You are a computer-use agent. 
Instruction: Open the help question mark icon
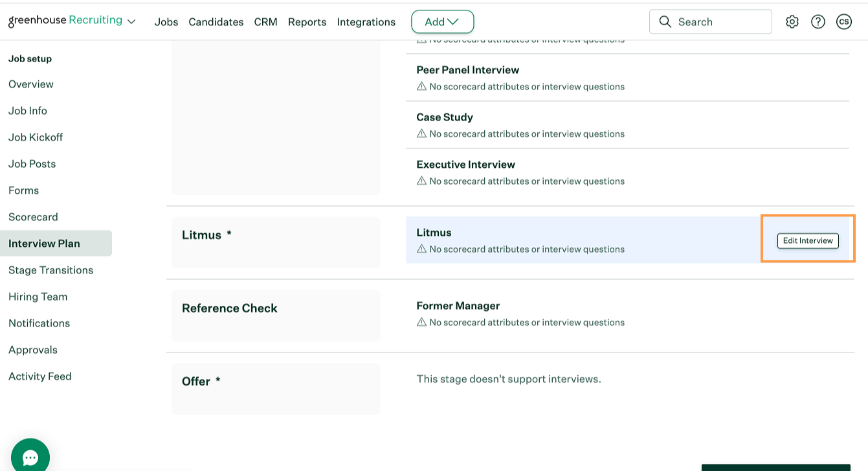[818, 22]
